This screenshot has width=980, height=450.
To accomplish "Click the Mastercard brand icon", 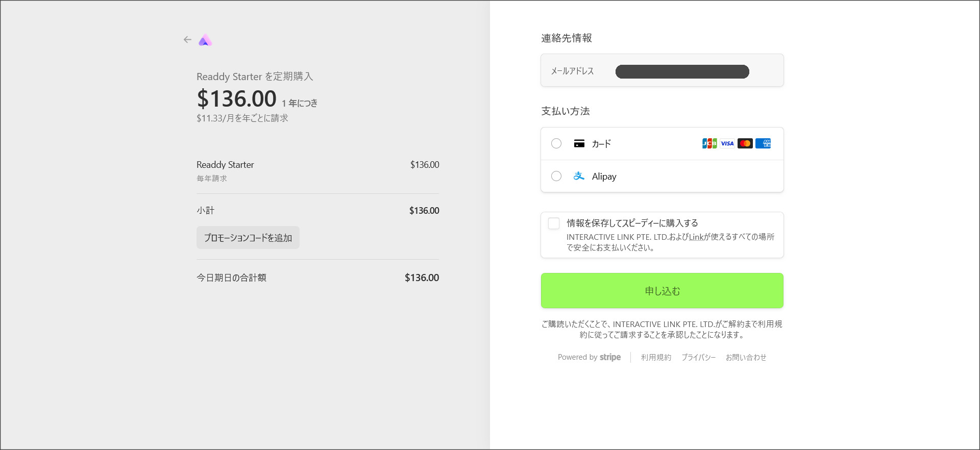I will [745, 143].
